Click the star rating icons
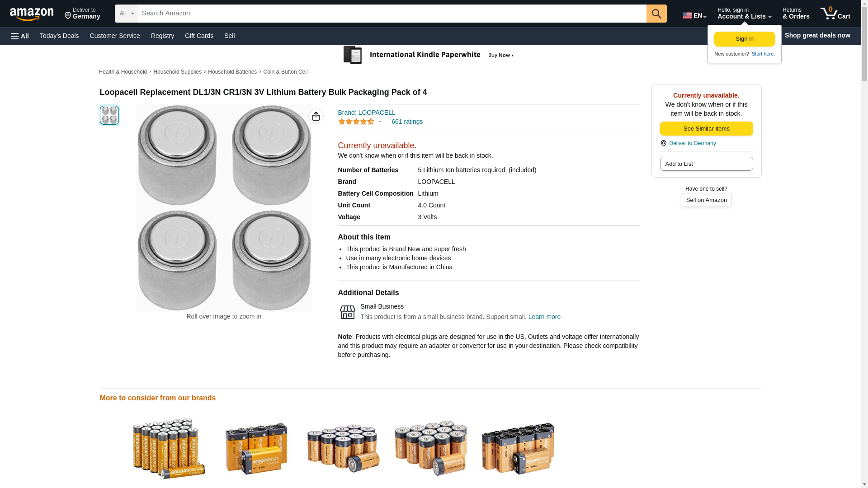 [356, 122]
